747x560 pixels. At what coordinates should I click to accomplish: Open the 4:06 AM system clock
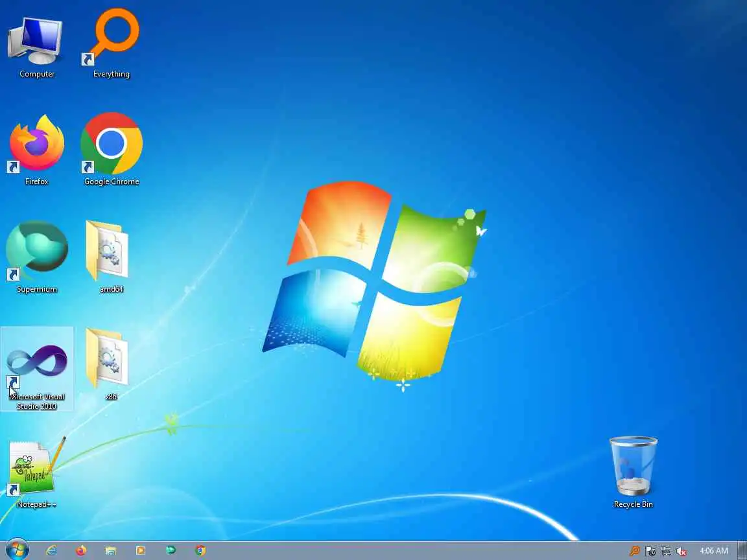point(714,551)
